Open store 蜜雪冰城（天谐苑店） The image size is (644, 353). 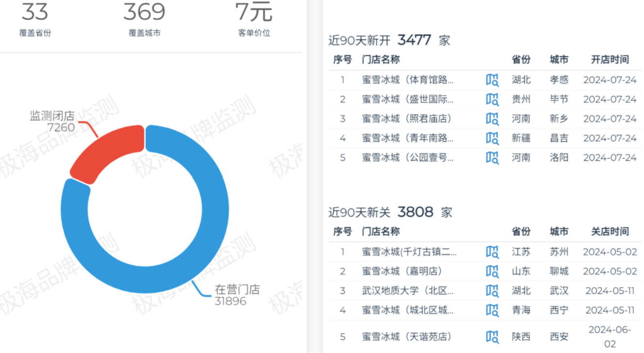point(407,337)
